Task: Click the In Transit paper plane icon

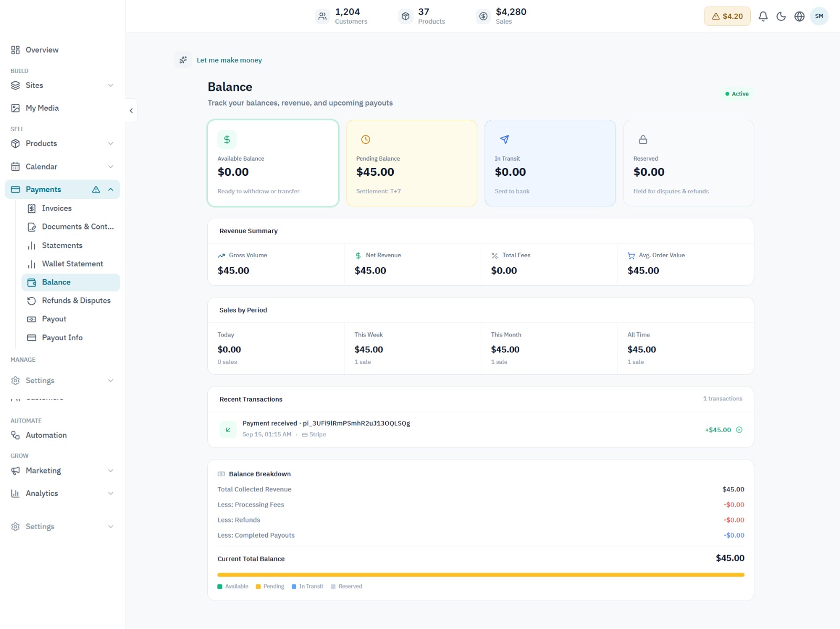Action: pos(505,140)
